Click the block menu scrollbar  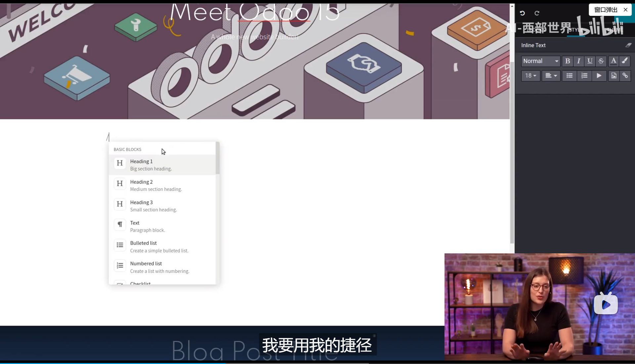217,158
